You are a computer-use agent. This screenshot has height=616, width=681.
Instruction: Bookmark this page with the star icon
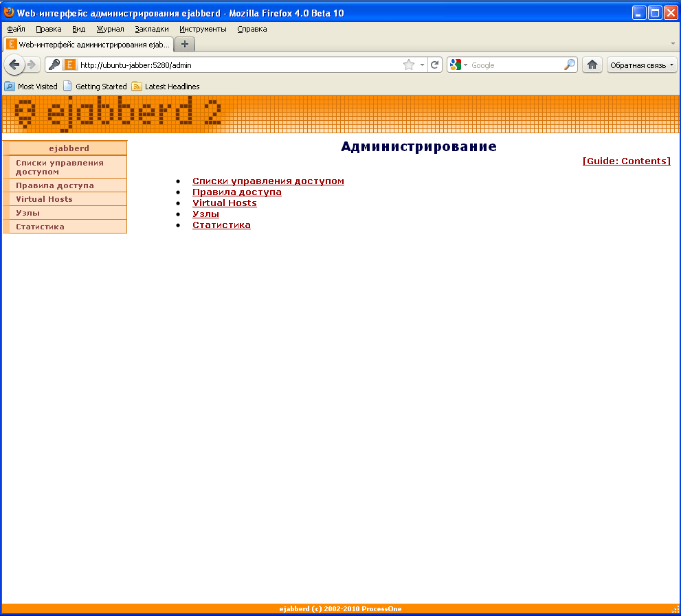tap(409, 65)
